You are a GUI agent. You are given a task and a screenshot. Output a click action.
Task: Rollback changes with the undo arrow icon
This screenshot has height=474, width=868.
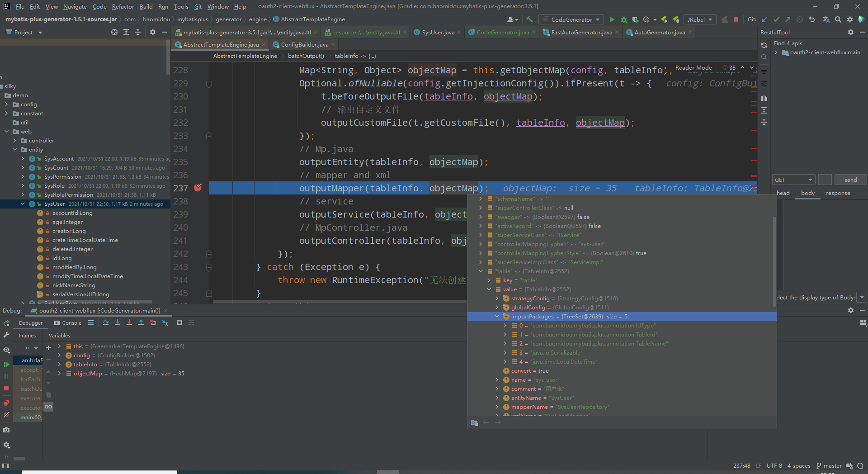pyautogui.click(x=811, y=19)
